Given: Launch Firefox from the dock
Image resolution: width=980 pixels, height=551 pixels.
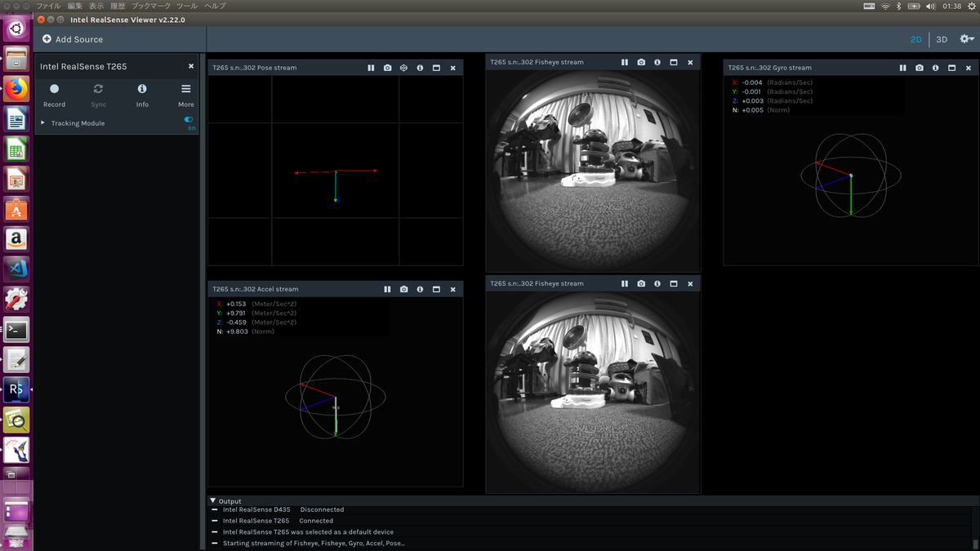Looking at the screenshot, I should tap(16, 88).
